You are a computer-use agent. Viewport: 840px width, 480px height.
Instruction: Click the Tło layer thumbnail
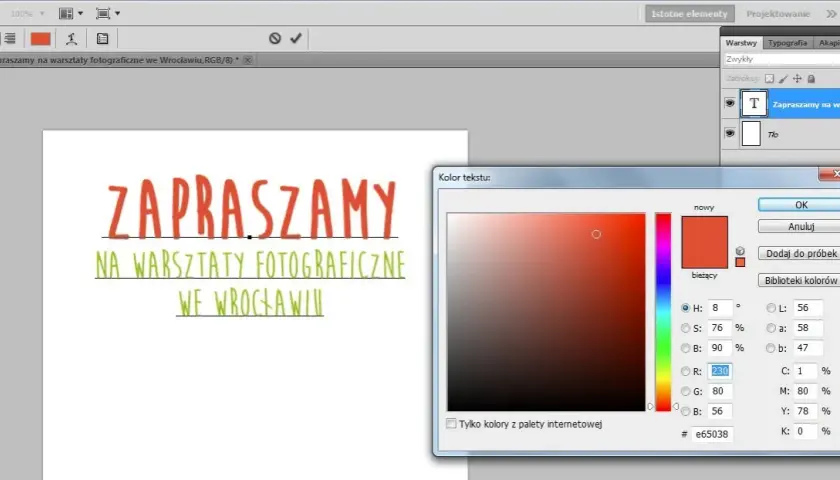(x=751, y=133)
